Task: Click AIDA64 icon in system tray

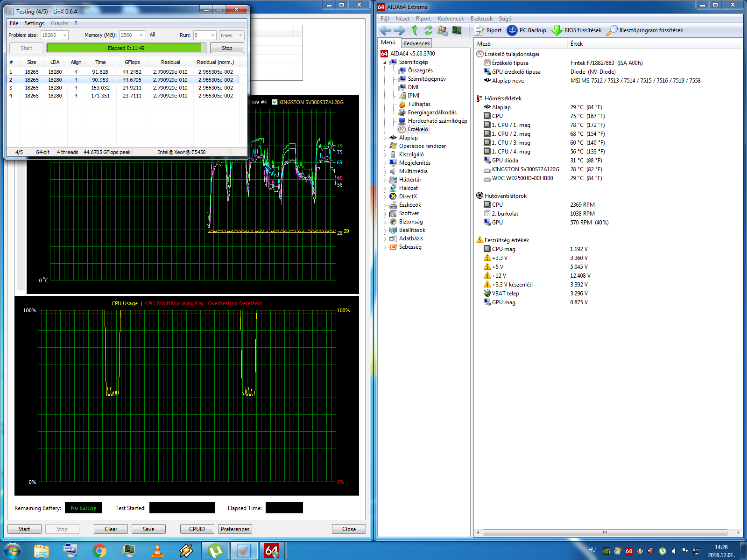Action: 628,551
